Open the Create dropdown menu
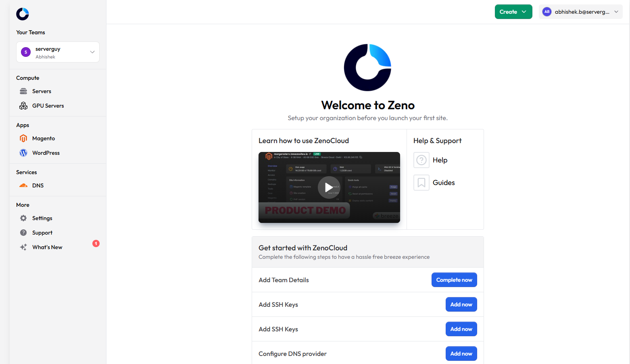The image size is (630, 364). coord(513,12)
